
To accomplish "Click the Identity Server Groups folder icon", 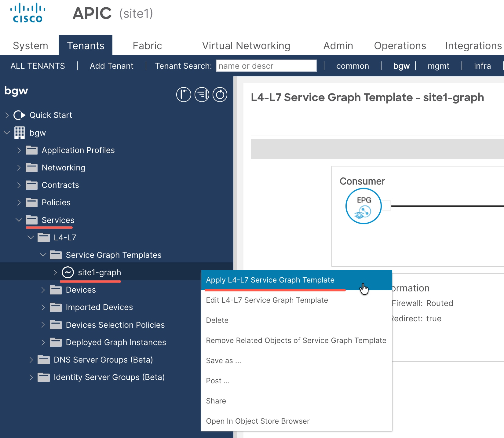I will [44, 377].
